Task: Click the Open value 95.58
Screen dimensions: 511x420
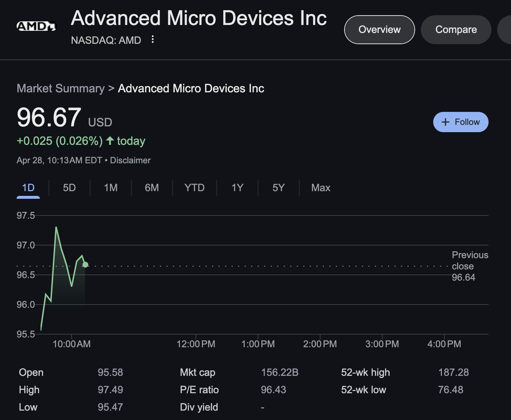Action: click(x=110, y=372)
